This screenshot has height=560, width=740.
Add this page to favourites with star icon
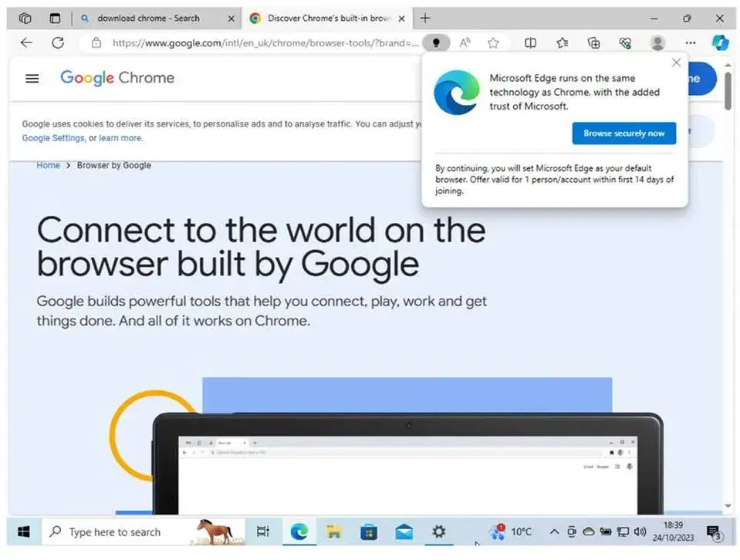click(x=493, y=43)
